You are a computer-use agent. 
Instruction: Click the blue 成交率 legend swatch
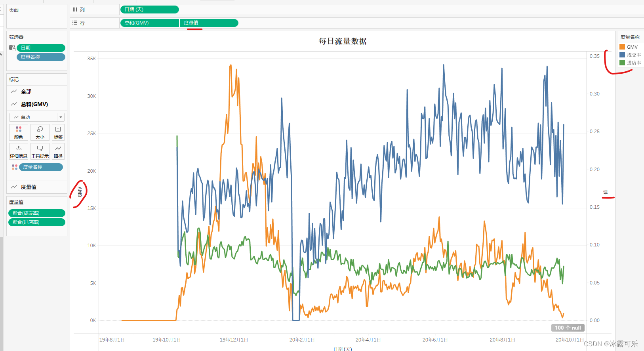(x=622, y=55)
